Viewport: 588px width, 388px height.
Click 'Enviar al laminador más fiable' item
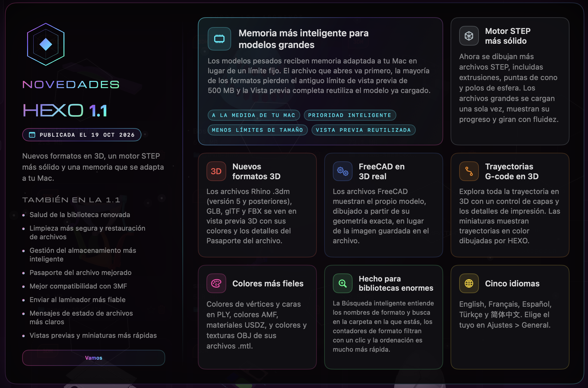[78, 300]
